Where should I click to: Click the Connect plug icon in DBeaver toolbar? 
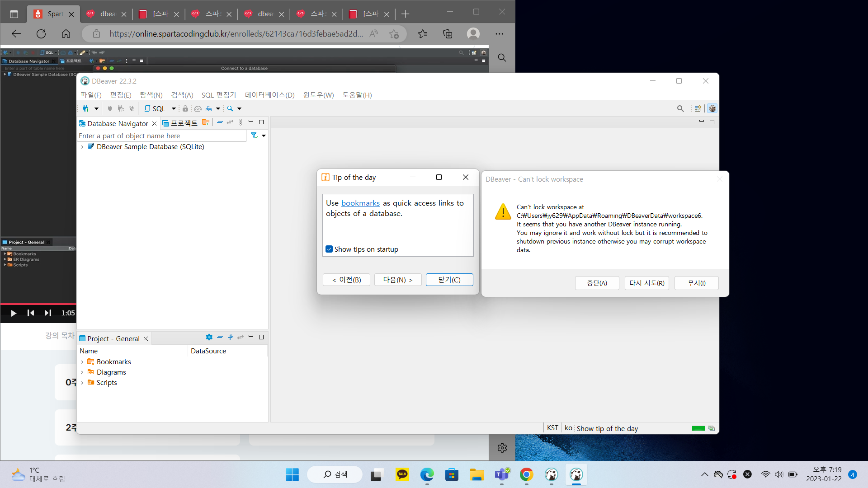tap(110, 108)
